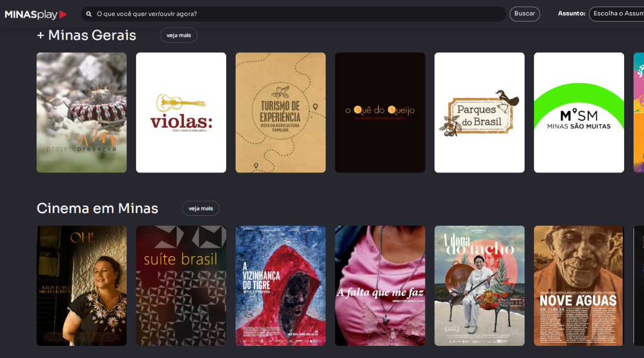Click the partially visible card after Minas São Muitas
The height and width of the screenshot is (358, 644).
coord(639,112)
